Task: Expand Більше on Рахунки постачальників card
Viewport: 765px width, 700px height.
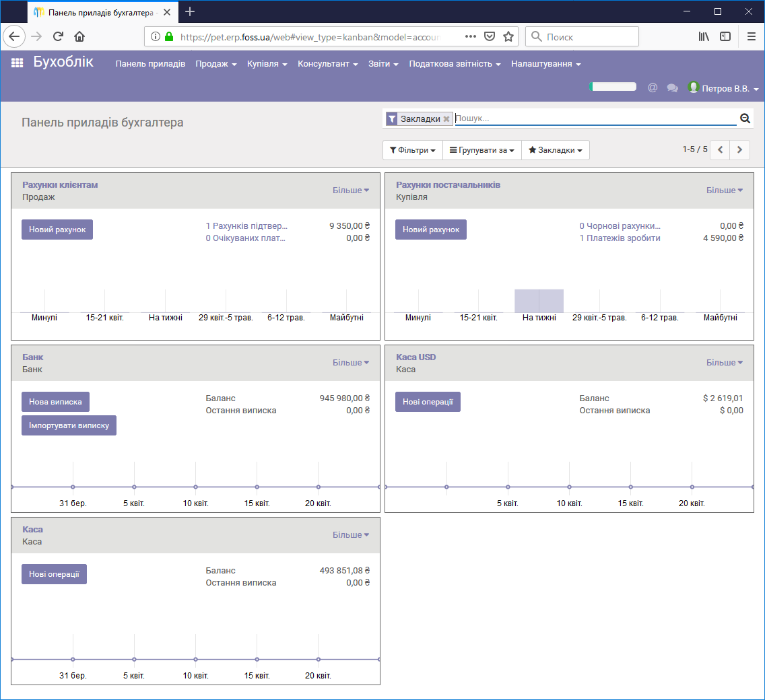Action: coord(724,190)
